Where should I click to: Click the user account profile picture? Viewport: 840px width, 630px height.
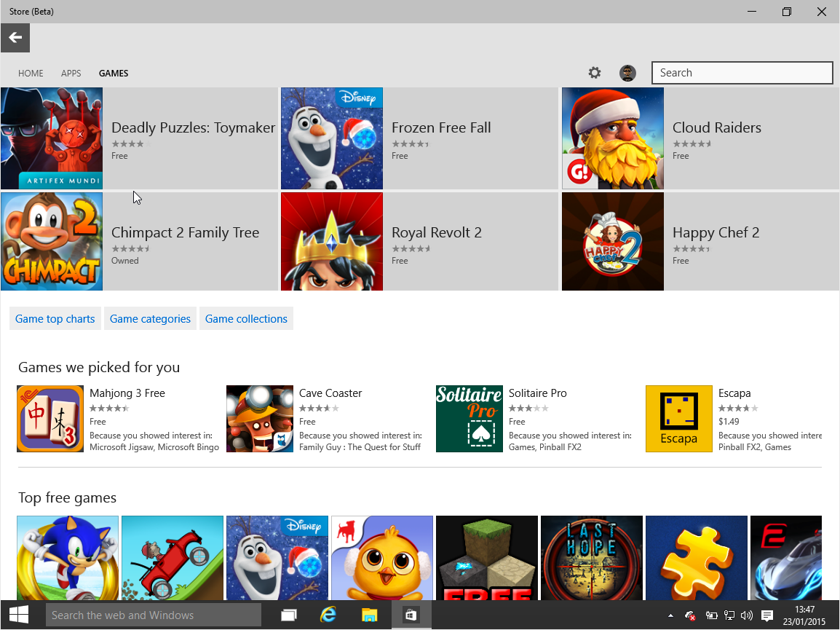627,73
